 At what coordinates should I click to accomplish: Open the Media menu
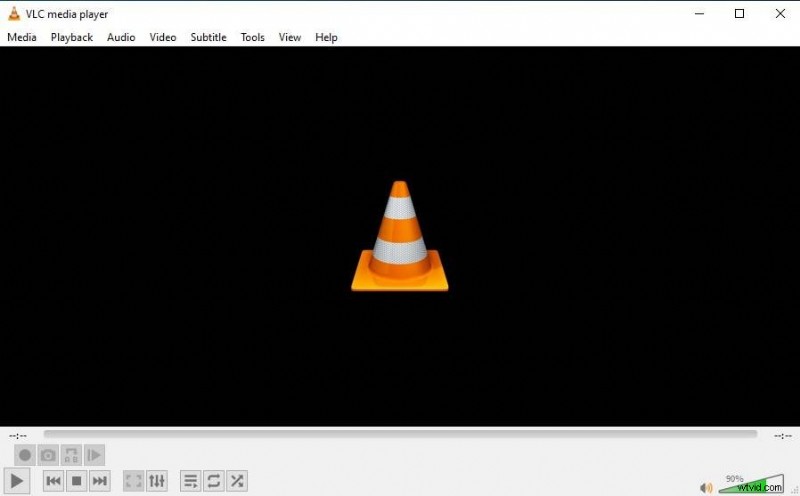[x=22, y=37]
